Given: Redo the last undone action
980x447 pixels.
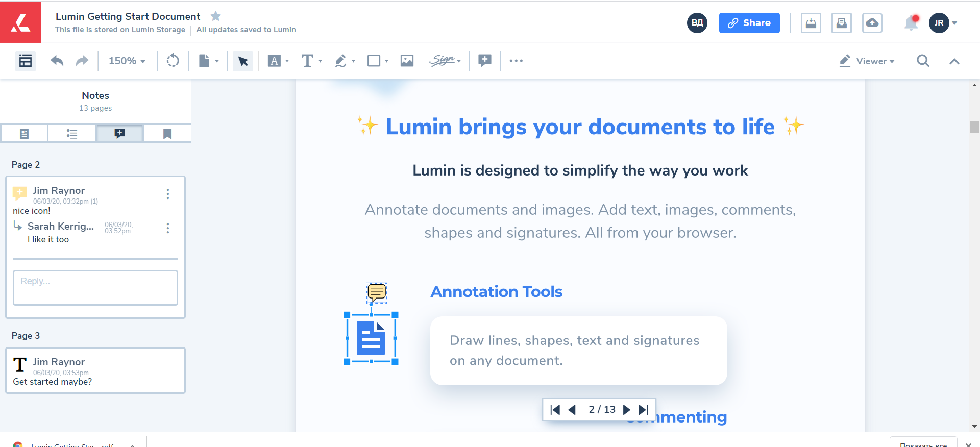Looking at the screenshot, I should point(82,61).
